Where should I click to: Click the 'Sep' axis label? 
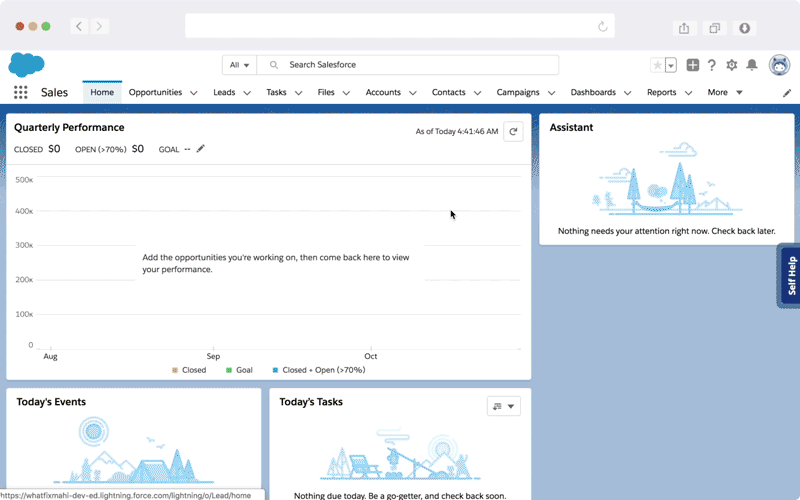pyautogui.click(x=213, y=356)
